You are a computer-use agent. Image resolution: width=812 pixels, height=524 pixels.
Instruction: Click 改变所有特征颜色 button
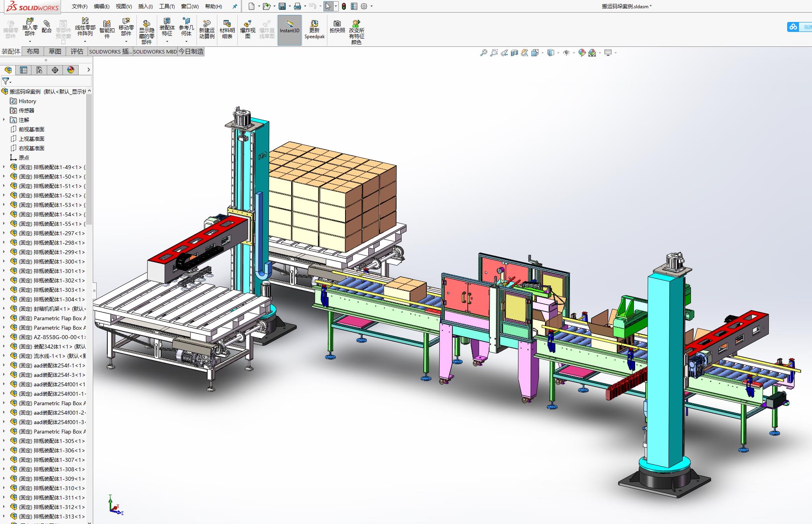[x=356, y=30]
